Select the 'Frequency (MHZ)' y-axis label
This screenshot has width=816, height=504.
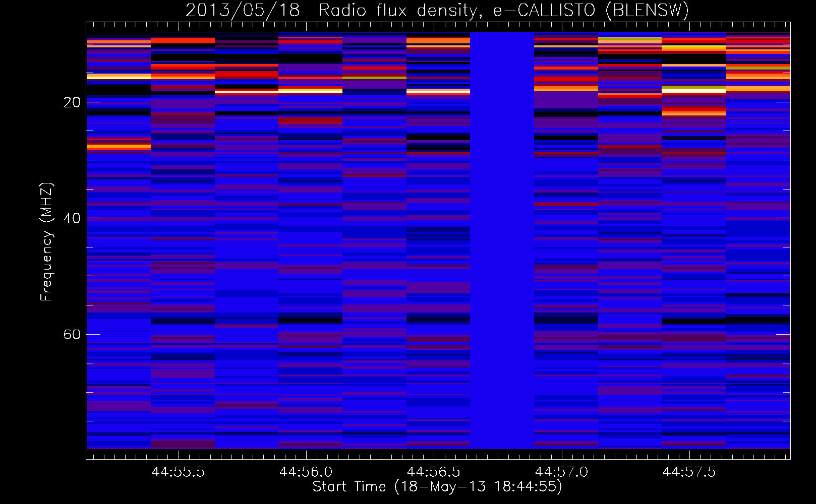tap(46, 242)
